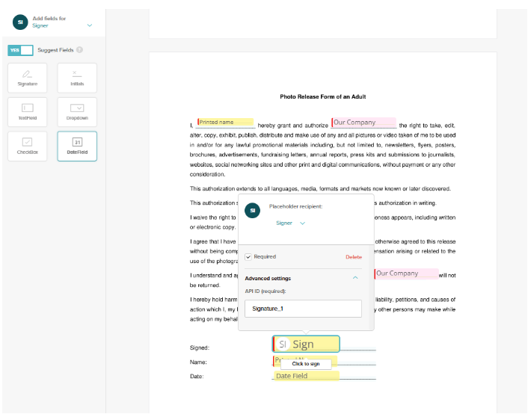531x420 pixels.
Task: Select the Dropdown field tool
Action: pos(77,112)
